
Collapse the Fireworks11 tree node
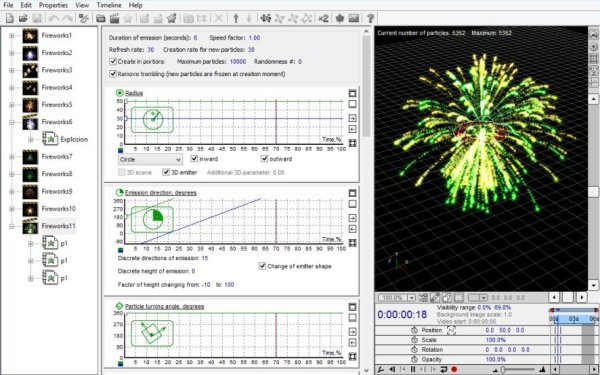coord(11,226)
